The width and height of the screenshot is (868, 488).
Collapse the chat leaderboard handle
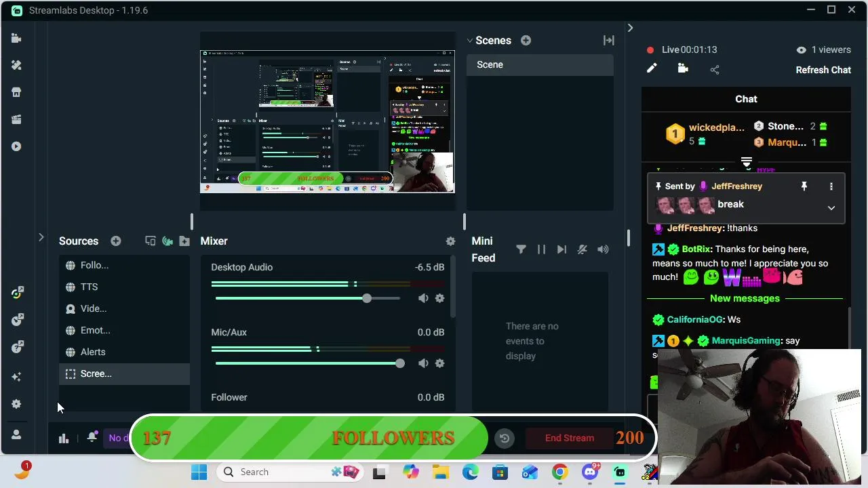click(747, 162)
